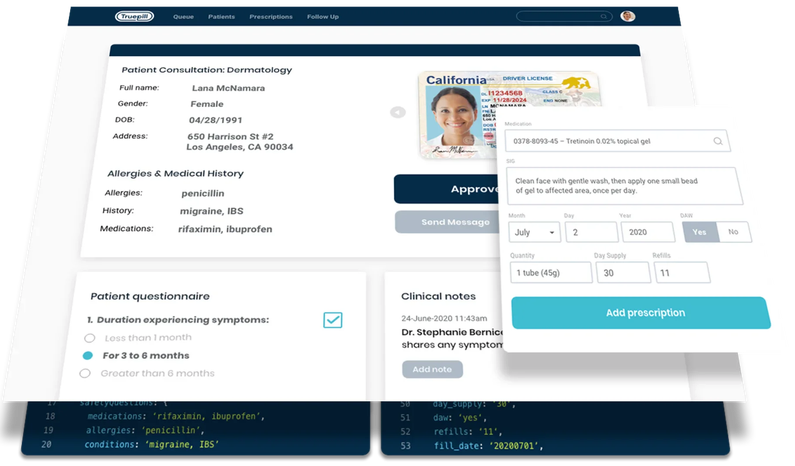Click the previous image arrow beside license
The image size is (795, 466).
point(397,112)
